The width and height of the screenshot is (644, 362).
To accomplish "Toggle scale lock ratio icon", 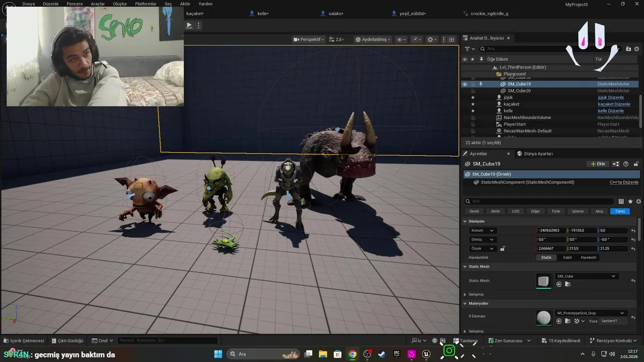I will [x=502, y=248].
